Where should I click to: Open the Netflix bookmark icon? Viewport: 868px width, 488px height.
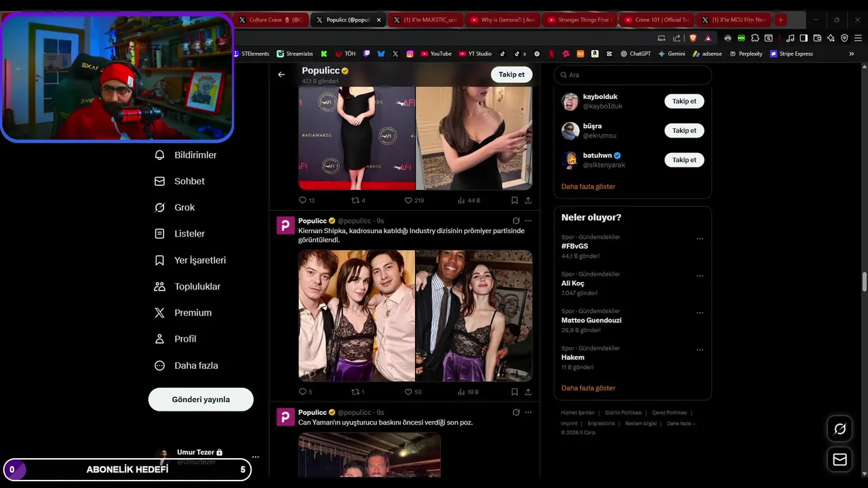click(x=551, y=54)
